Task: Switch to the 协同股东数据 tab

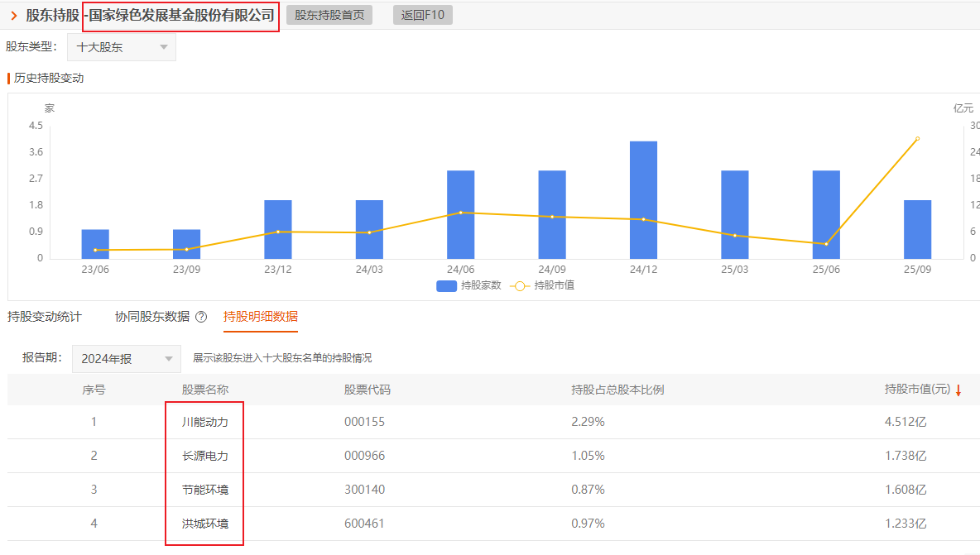Action: [151, 317]
